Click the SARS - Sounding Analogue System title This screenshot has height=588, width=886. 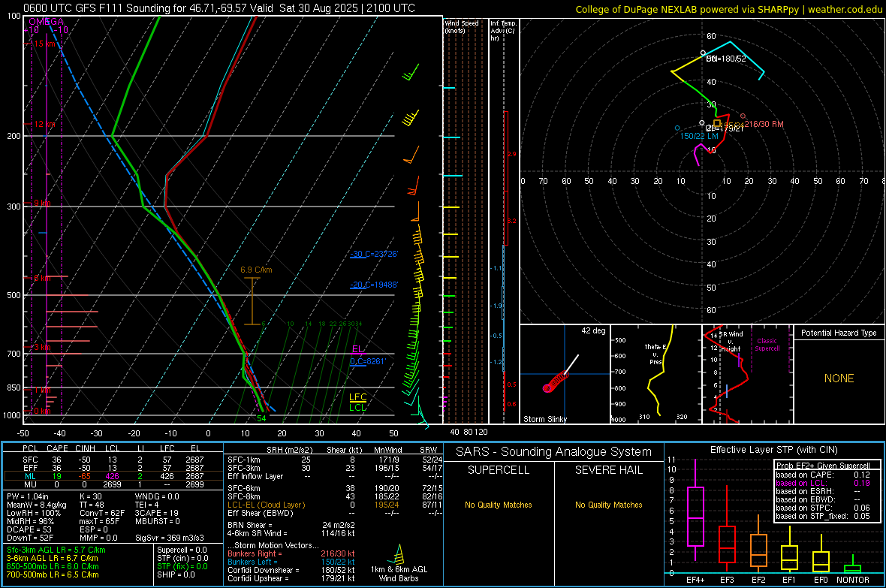(554, 452)
